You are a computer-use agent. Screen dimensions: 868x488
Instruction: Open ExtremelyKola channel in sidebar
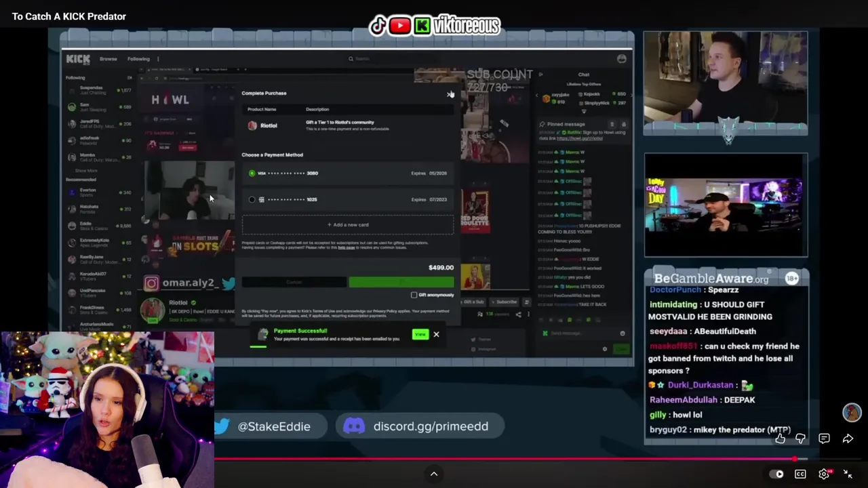(99, 242)
